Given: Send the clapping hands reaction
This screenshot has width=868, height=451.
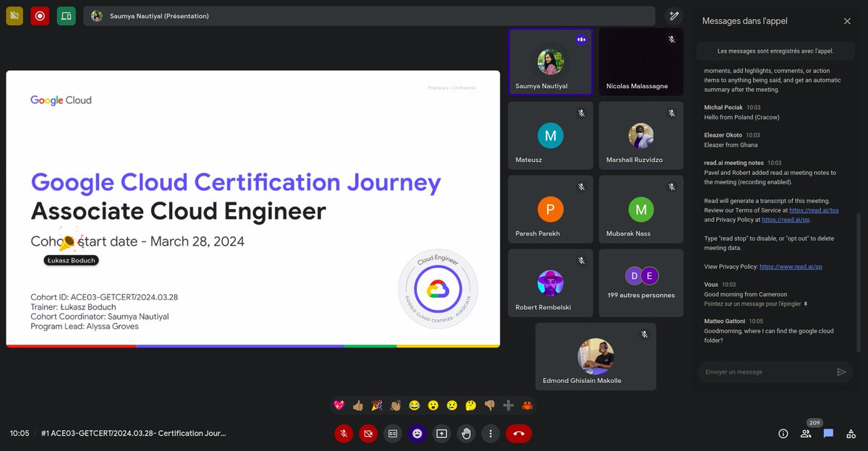Looking at the screenshot, I should click(396, 405).
